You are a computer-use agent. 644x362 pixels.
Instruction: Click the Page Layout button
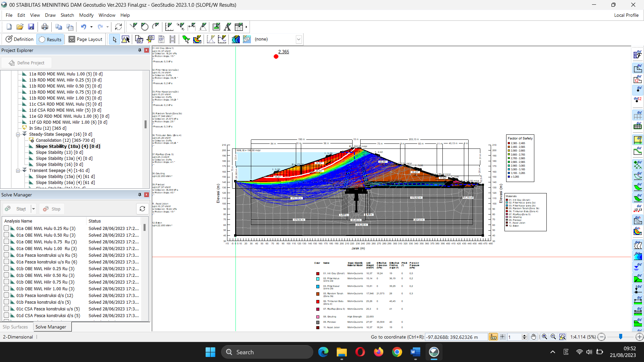coord(85,39)
